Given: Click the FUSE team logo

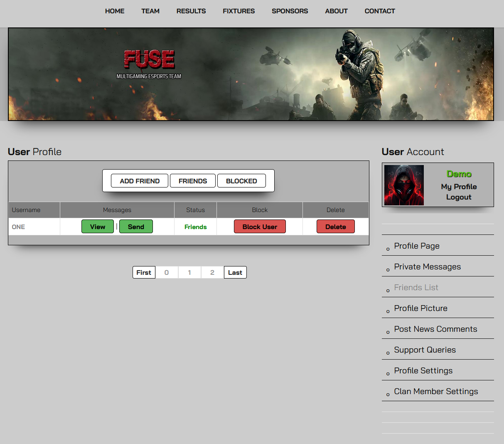Looking at the screenshot, I should 149,64.
